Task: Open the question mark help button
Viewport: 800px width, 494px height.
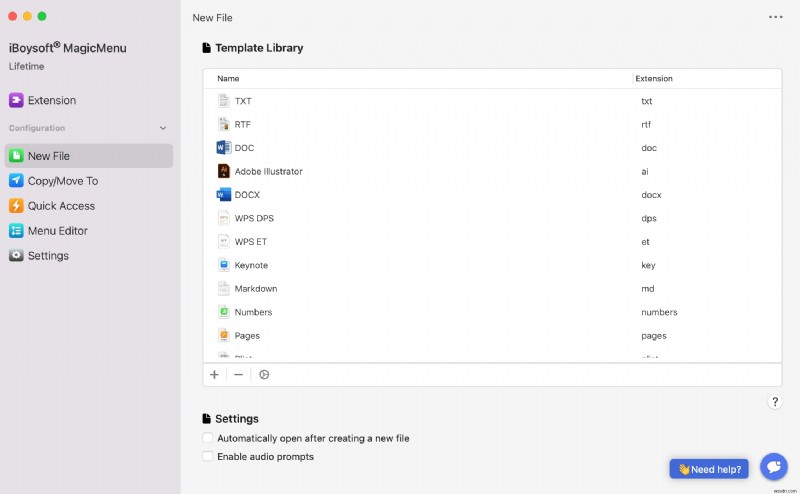Action: (774, 402)
